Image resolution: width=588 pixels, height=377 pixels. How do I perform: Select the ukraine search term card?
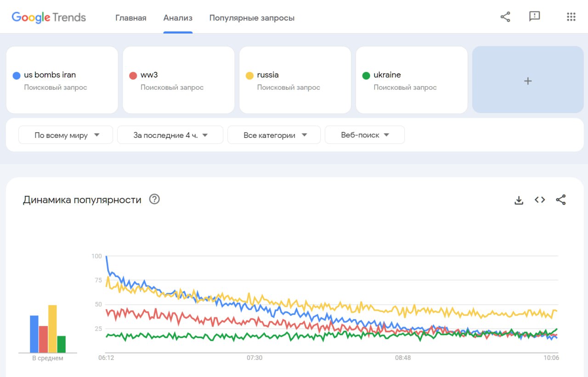coord(412,80)
